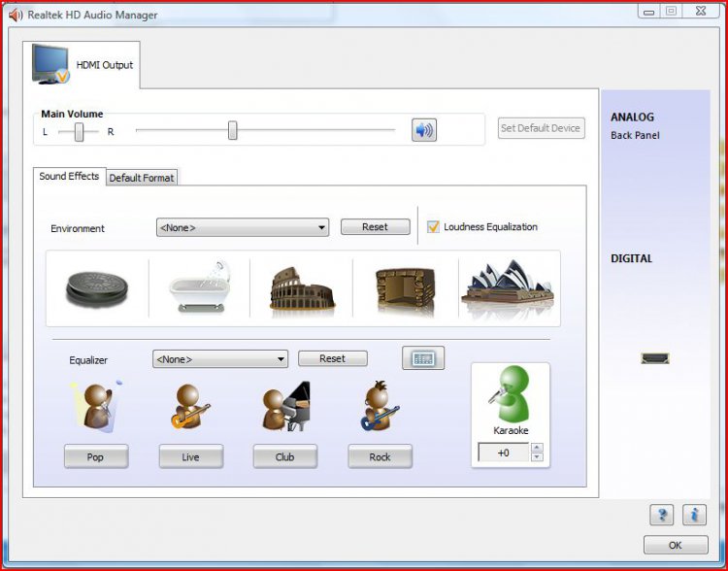Switch to the Default Format tab
The width and height of the screenshot is (728, 571).
[x=142, y=178]
